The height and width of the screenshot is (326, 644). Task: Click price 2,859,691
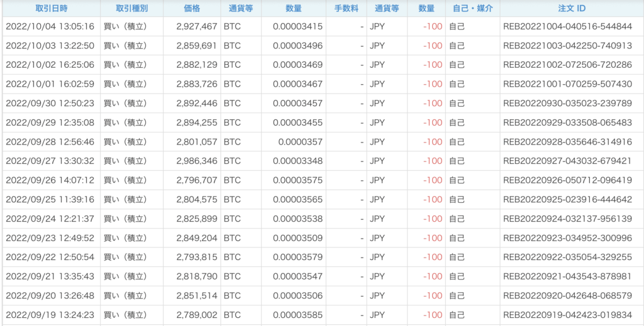click(x=197, y=46)
